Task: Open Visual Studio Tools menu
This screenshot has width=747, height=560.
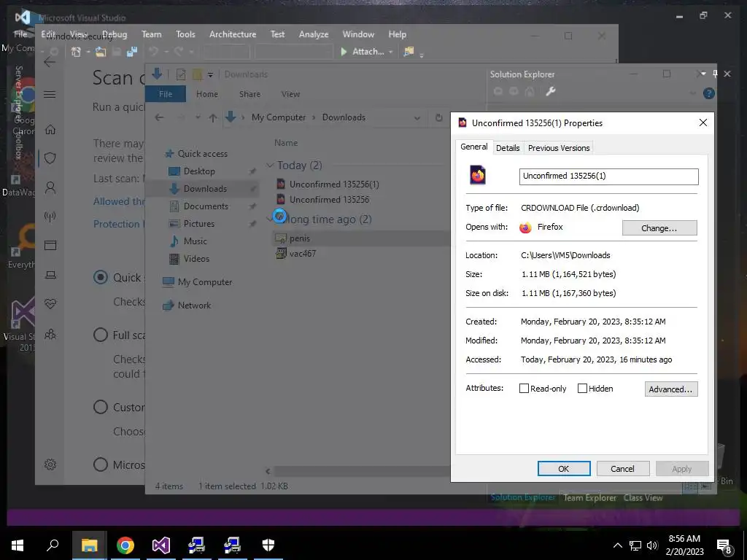Action: coord(185,34)
